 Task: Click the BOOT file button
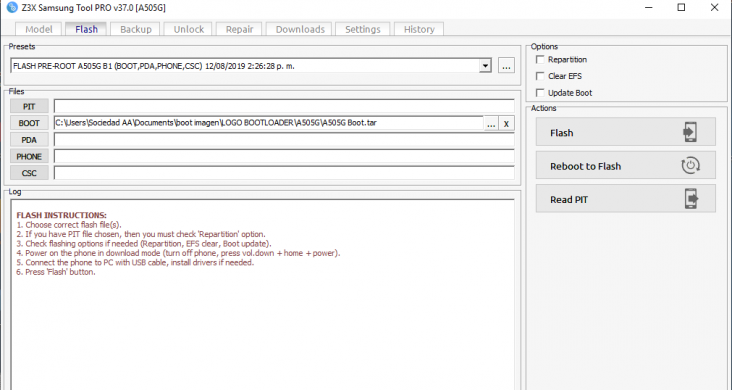tap(29, 123)
